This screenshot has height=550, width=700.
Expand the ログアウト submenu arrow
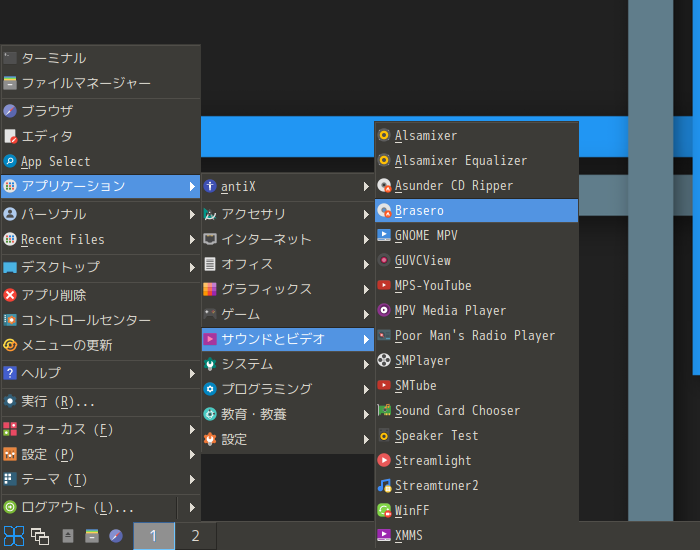192,507
